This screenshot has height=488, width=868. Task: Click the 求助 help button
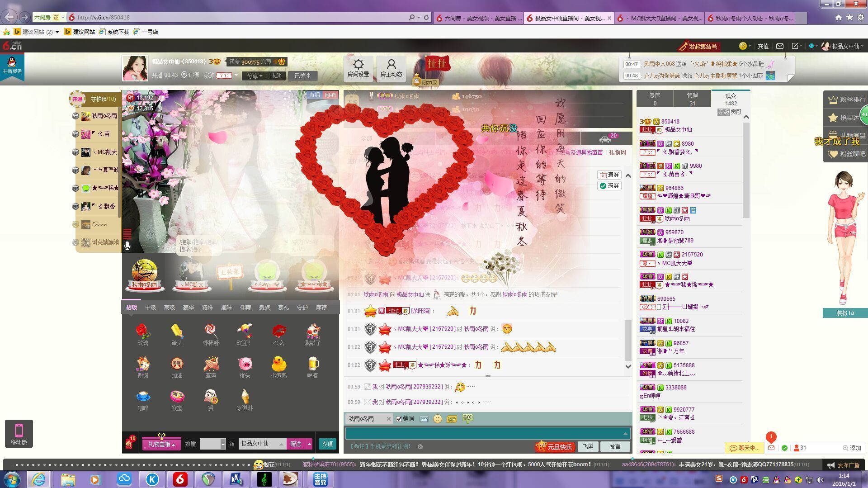coord(276,76)
